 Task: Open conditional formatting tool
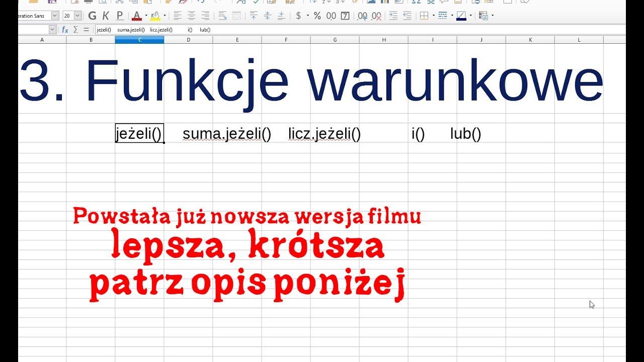483,16
